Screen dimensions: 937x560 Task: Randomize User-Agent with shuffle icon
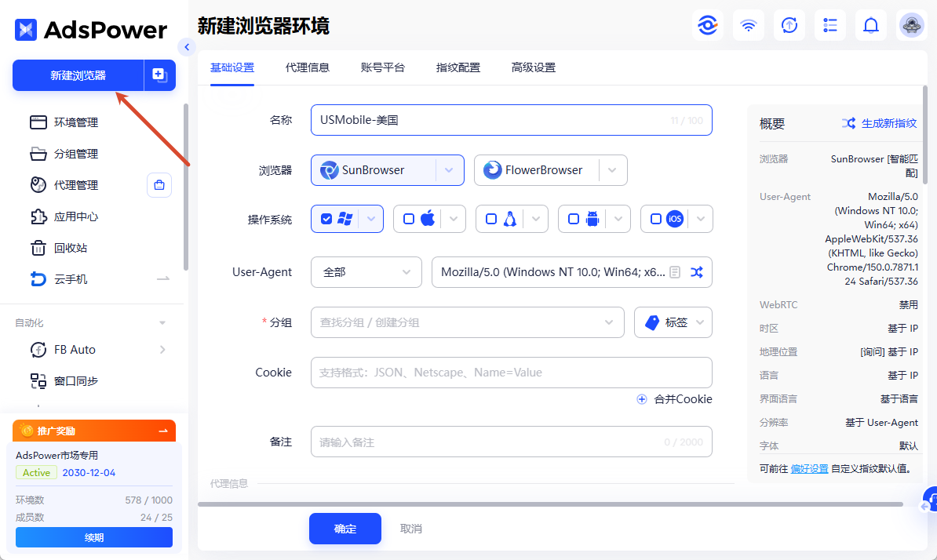tap(697, 272)
